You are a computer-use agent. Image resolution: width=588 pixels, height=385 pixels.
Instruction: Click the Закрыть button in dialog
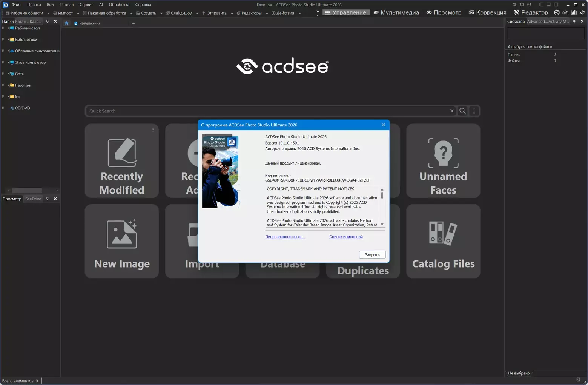[x=372, y=255]
